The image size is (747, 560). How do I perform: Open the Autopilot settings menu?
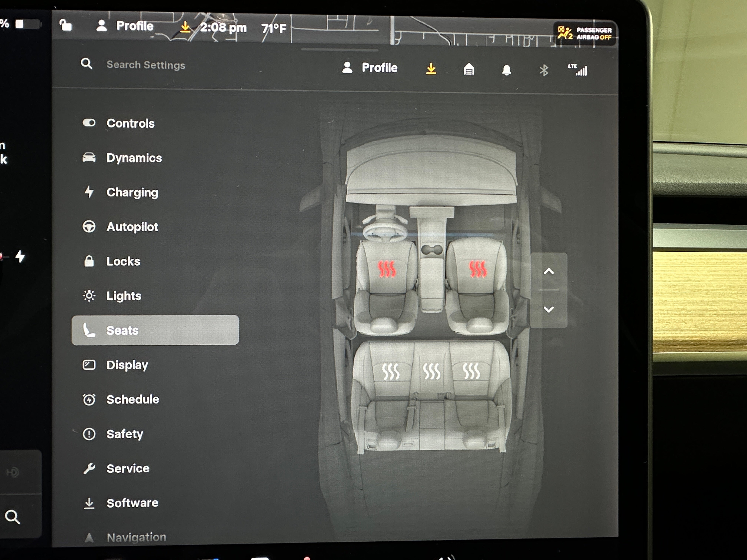click(132, 227)
